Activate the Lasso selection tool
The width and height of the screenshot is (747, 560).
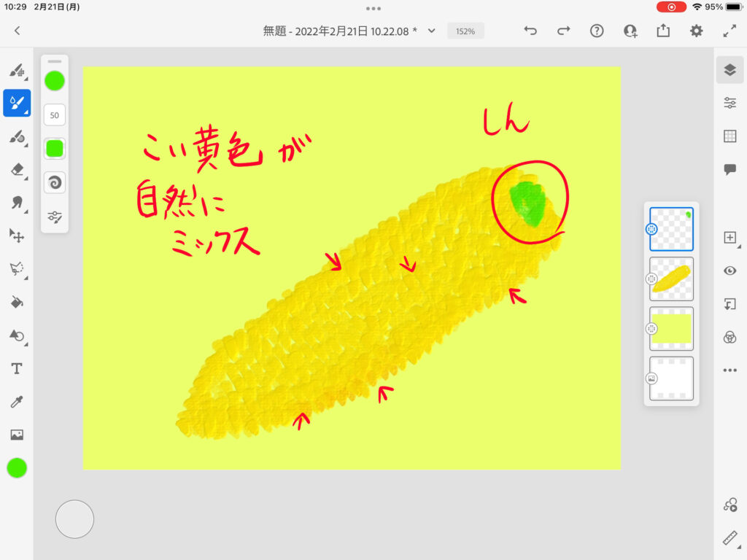coord(16,269)
